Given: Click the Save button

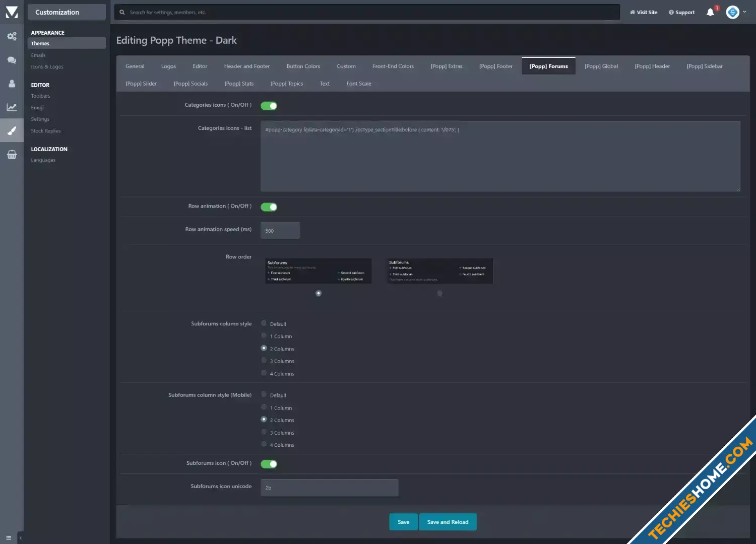Looking at the screenshot, I should click(x=404, y=522).
